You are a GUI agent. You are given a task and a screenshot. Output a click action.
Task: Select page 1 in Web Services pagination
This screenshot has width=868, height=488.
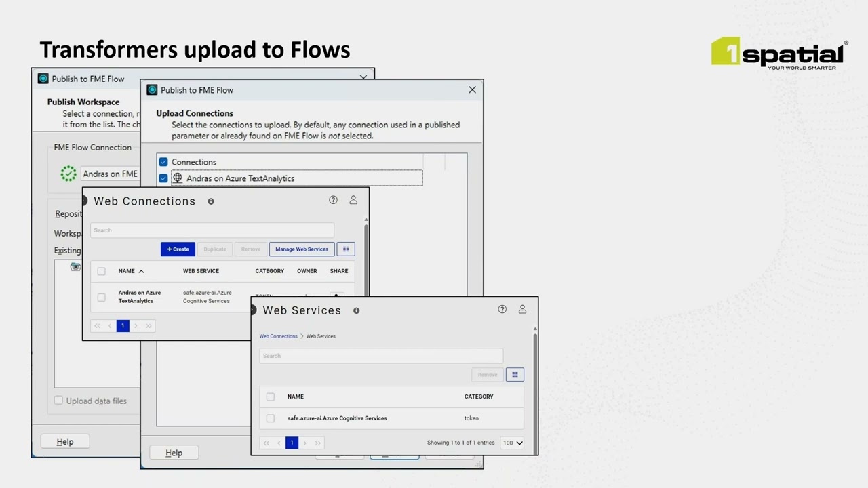tap(292, 443)
